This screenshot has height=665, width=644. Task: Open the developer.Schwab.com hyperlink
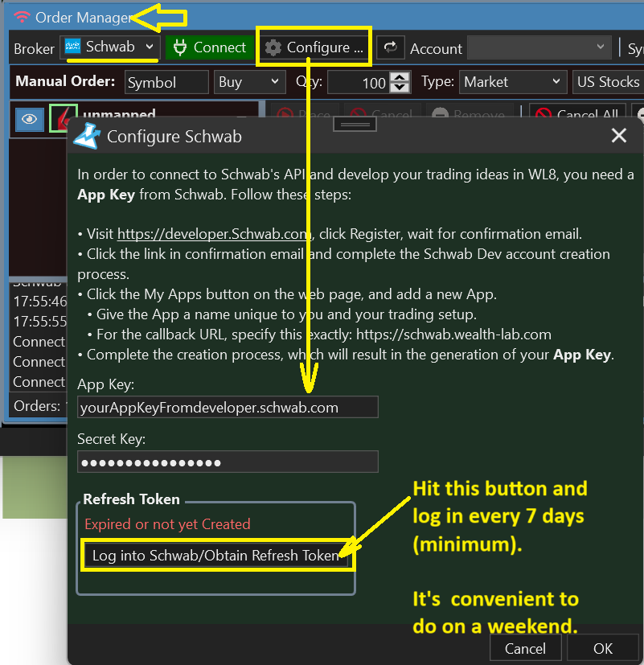click(214, 235)
